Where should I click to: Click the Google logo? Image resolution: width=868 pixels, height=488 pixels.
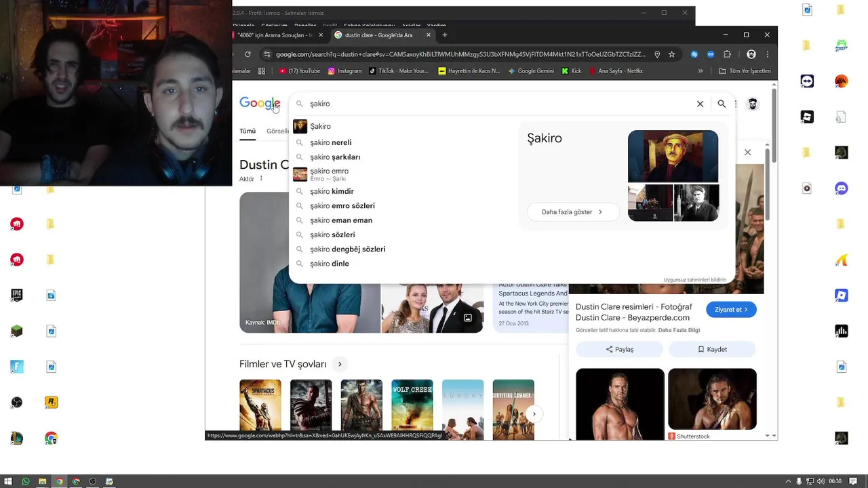[260, 104]
